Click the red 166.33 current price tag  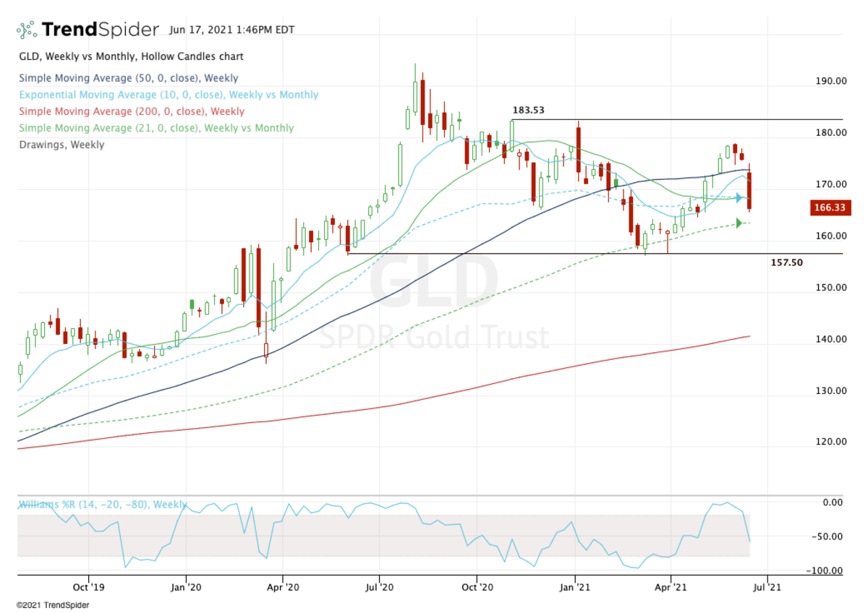829,208
